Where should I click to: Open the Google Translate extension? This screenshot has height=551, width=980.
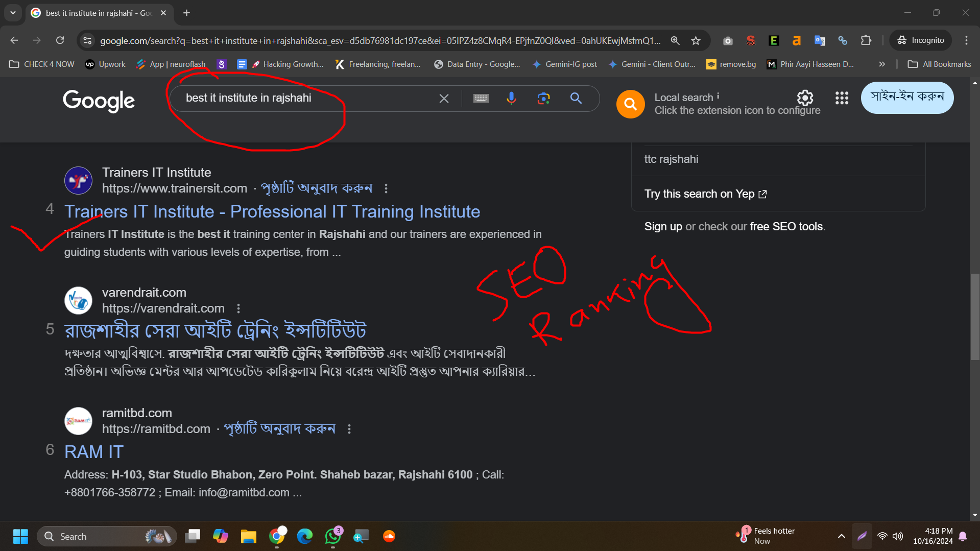click(820, 40)
